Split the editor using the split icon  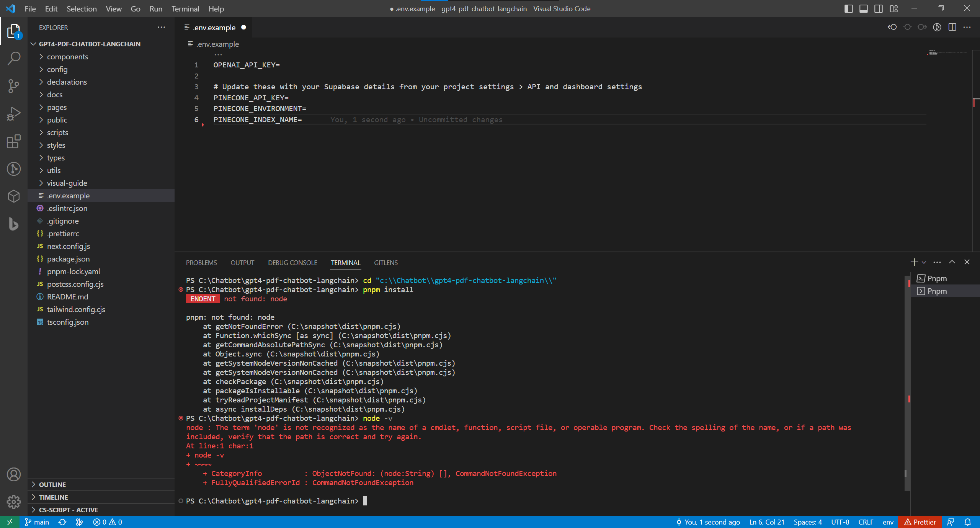click(x=952, y=27)
